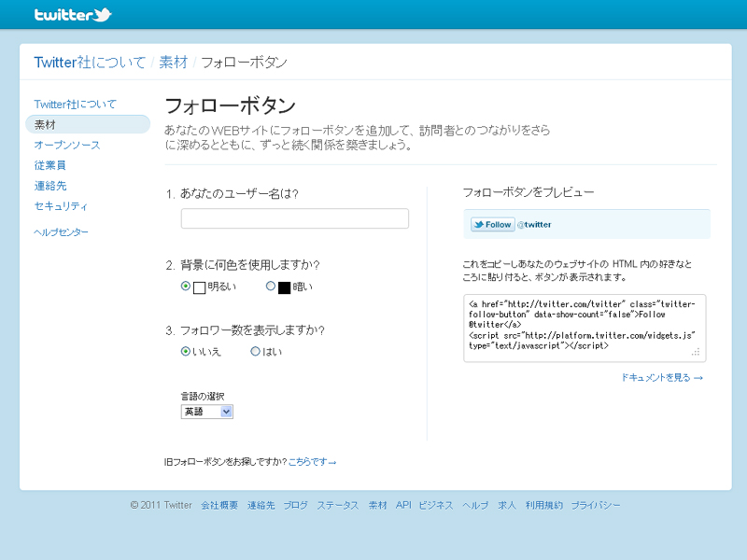747x560 pixels.
Task: Click the フォローボタン page heading
Action: [230, 105]
